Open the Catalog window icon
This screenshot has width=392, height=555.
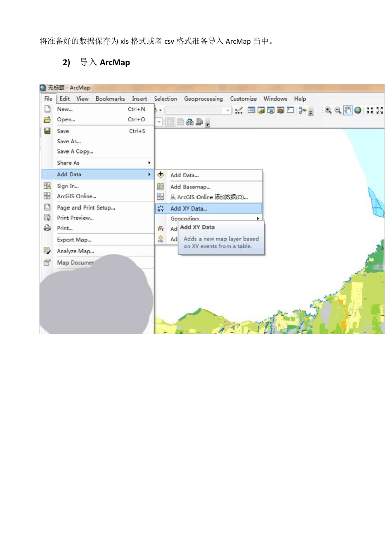[261, 110]
